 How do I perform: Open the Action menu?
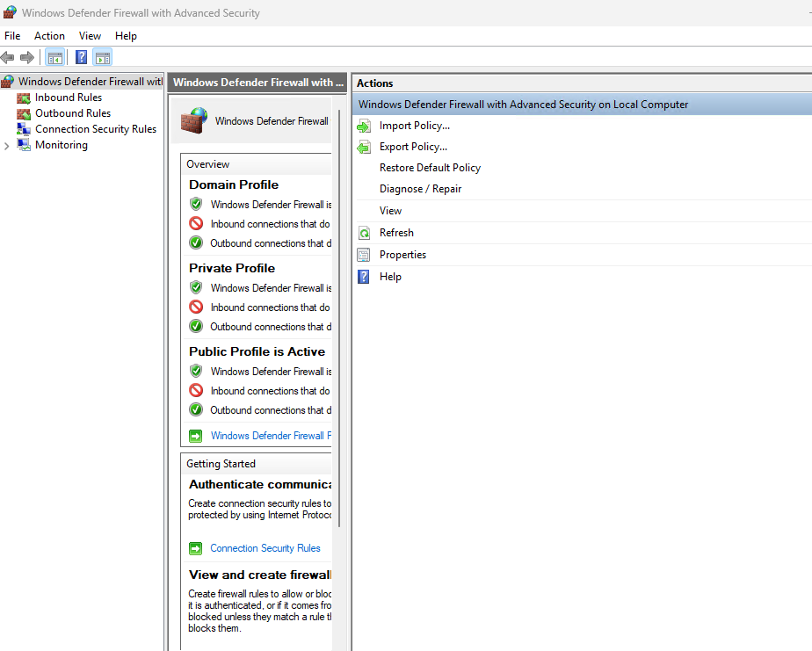point(50,36)
